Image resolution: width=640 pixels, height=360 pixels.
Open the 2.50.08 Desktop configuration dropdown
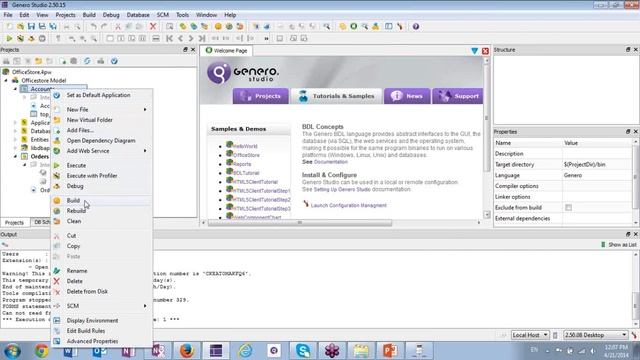(x=596, y=335)
